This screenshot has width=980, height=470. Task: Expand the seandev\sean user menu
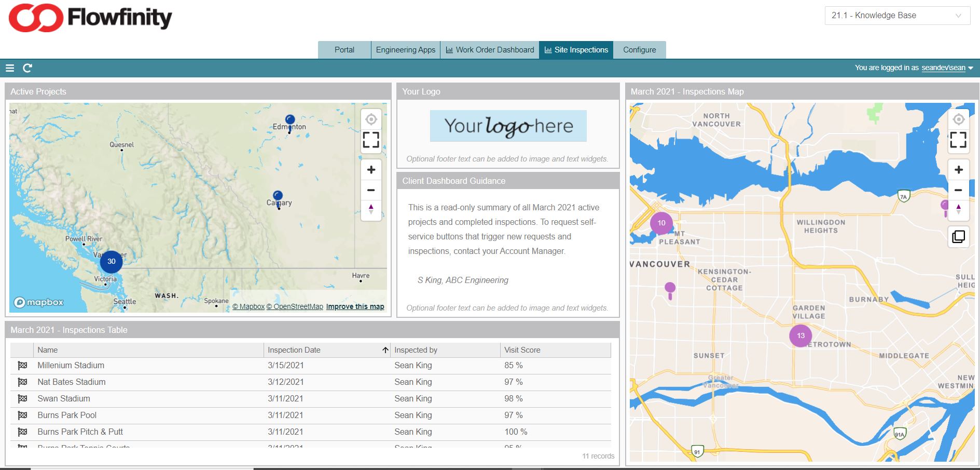point(947,68)
